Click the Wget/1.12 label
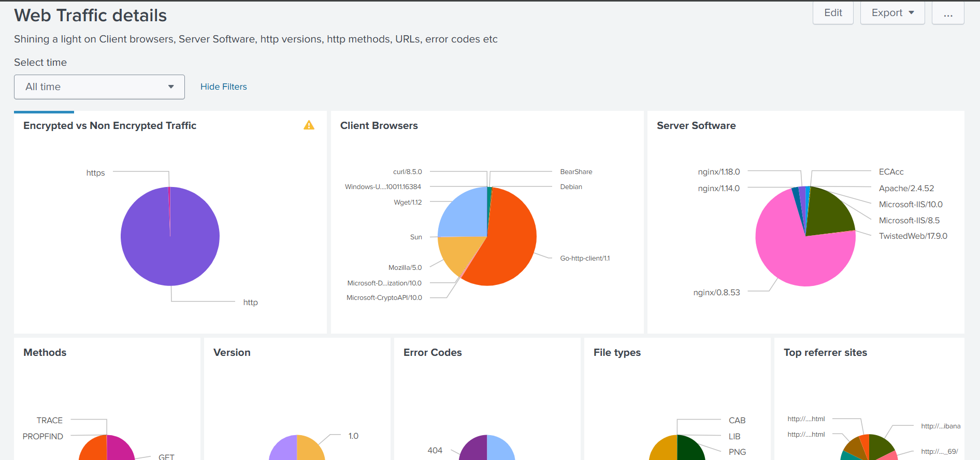This screenshot has height=460, width=980. coord(408,203)
